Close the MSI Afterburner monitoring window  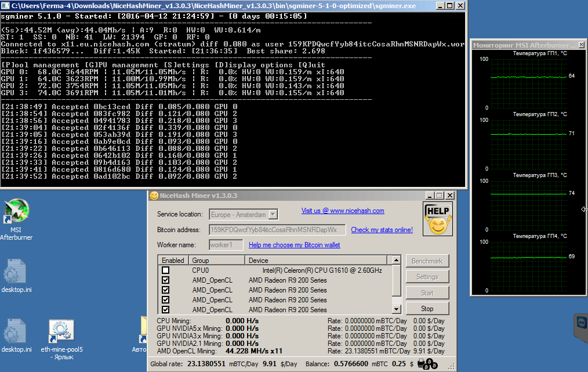coord(581,45)
